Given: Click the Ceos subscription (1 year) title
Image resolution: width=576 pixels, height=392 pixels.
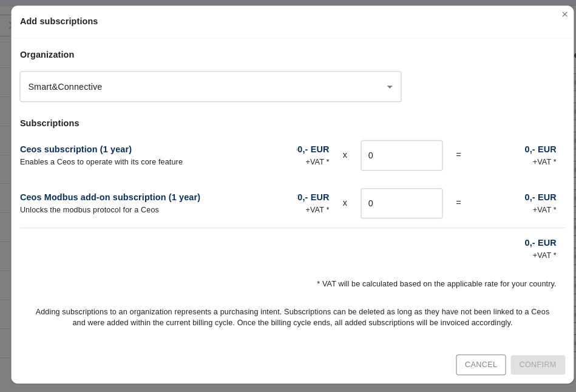Looking at the screenshot, I should click(x=76, y=149).
